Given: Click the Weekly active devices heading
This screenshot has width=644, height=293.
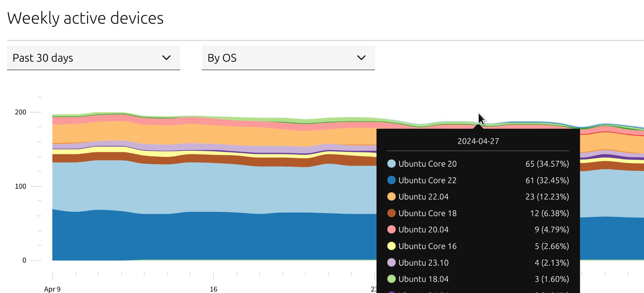Looking at the screenshot, I should 85,18.
